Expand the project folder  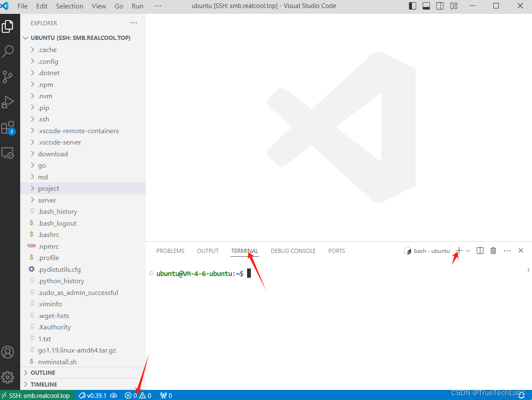[x=83, y=188]
